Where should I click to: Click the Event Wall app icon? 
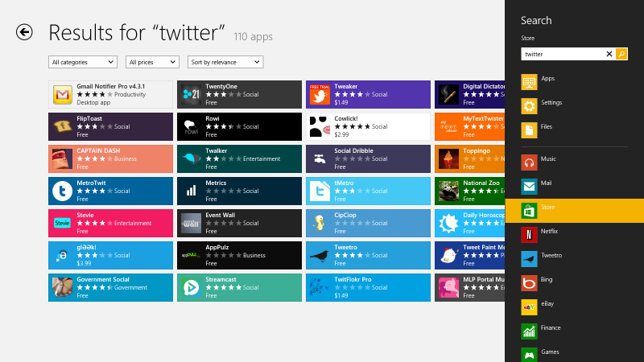[x=191, y=224]
